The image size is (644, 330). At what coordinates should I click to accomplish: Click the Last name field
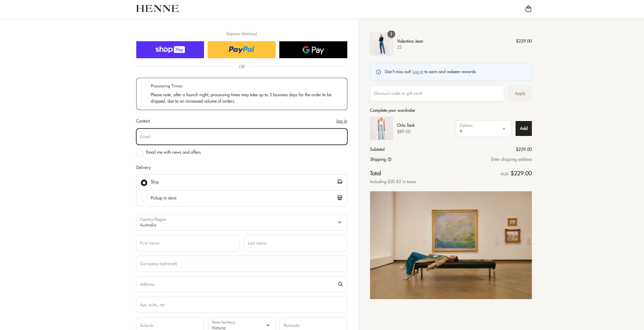295,243
